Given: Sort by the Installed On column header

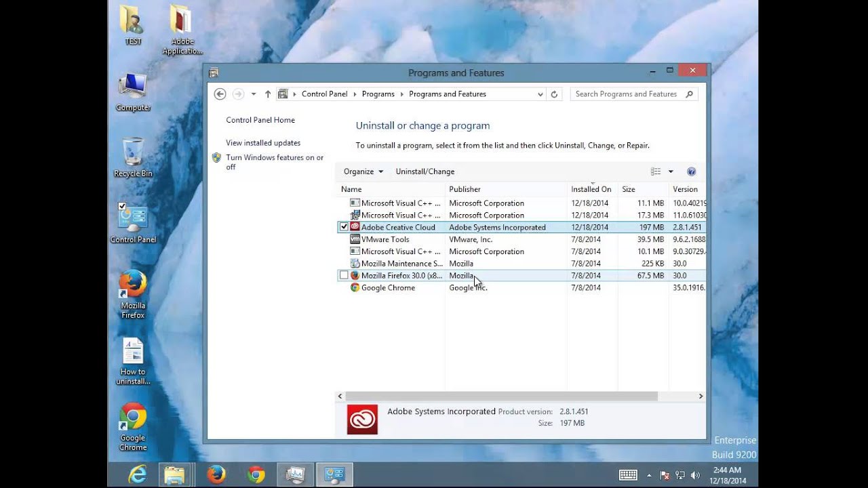Looking at the screenshot, I should [x=591, y=189].
